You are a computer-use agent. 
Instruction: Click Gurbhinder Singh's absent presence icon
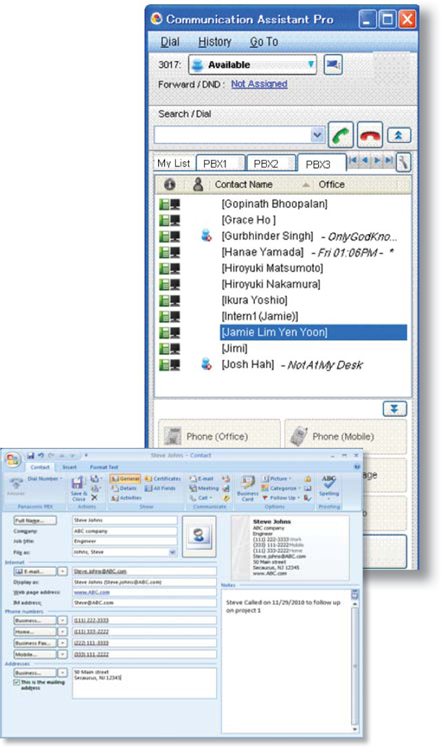(206, 236)
